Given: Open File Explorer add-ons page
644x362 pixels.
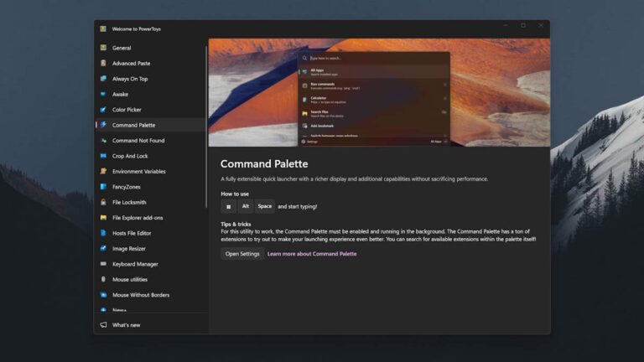Looking at the screenshot, I should coord(150,218).
